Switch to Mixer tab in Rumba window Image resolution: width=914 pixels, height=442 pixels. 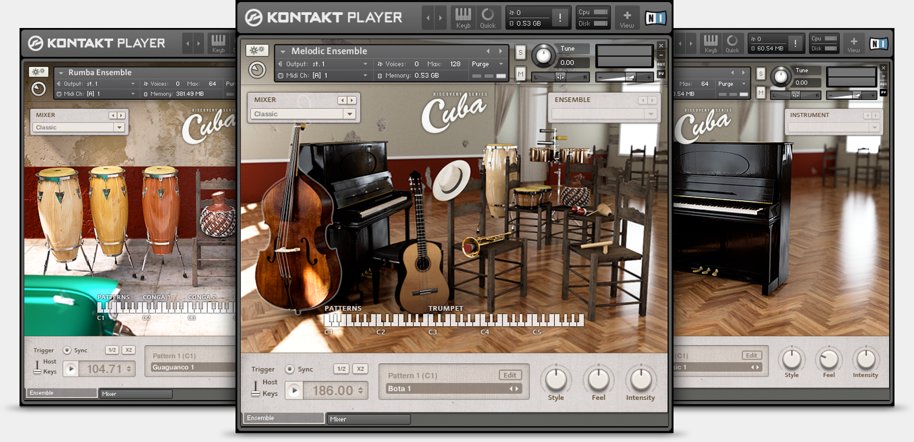(x=135, y=394)
